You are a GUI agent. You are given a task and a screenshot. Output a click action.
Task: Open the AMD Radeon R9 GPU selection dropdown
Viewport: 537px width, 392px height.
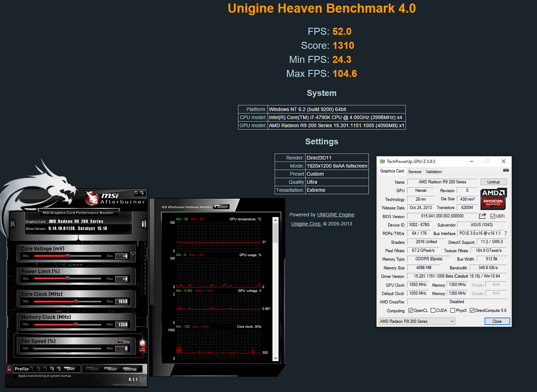click(416, 321)
